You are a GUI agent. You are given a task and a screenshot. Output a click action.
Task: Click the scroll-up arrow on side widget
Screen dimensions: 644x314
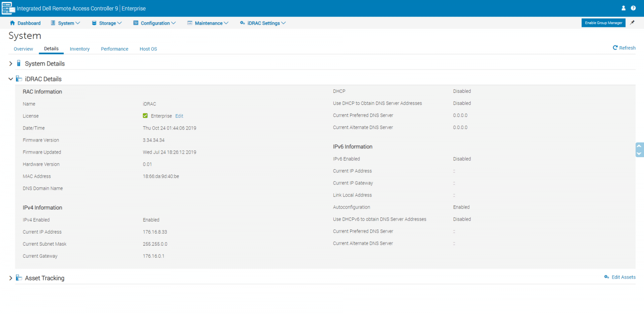[639, 146]
